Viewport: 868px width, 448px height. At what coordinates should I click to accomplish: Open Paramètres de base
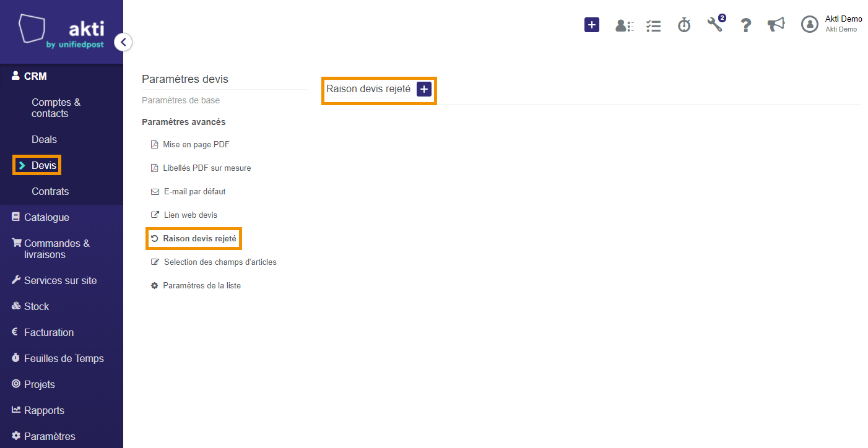pyautogui.click(x=181, y=100)
